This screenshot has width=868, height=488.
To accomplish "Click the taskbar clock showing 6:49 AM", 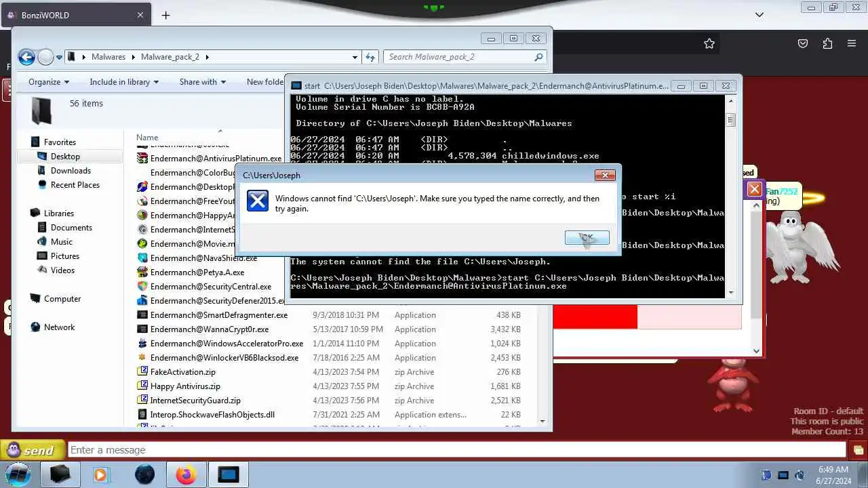I will [833, 474].
